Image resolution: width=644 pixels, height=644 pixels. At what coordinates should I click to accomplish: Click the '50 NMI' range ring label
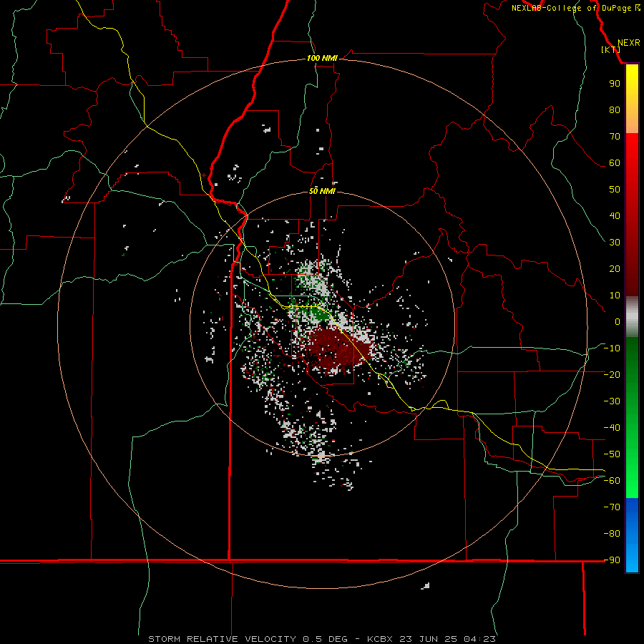tap(322, 191)
